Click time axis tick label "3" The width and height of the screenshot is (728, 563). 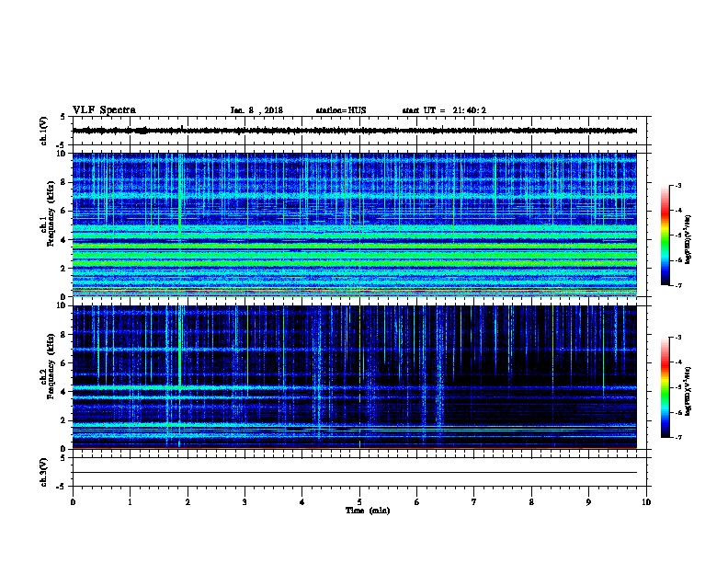[245, 501]
